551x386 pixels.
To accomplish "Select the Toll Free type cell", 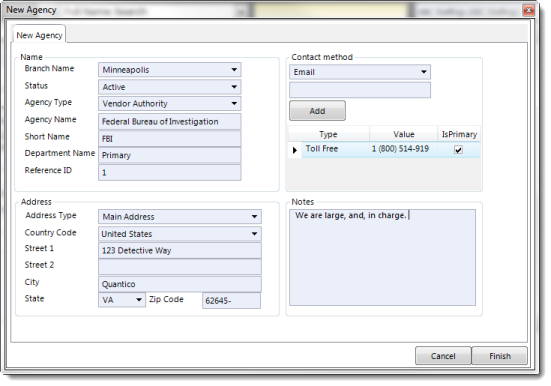I will click(x=335, y=149).
